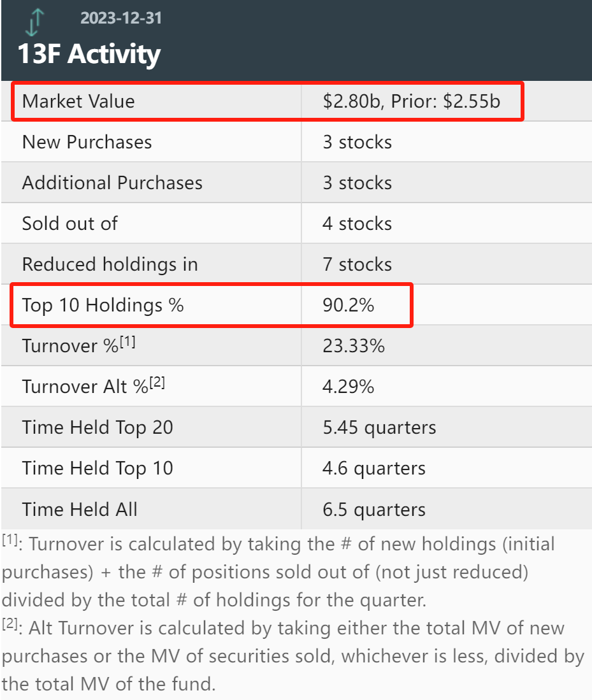Click the 13F Activity heading
The image size is (592, 700).
tap(89, 54)
